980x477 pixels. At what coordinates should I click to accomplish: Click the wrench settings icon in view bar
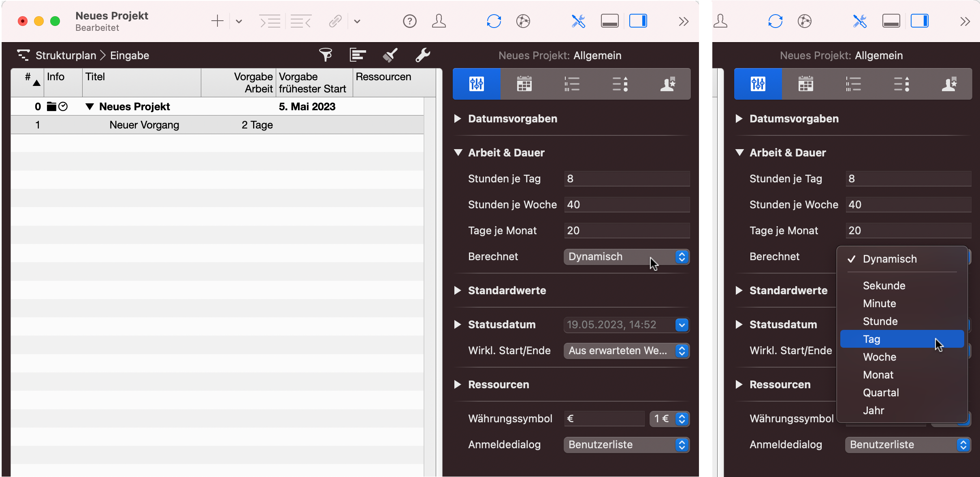click(422, 55)
